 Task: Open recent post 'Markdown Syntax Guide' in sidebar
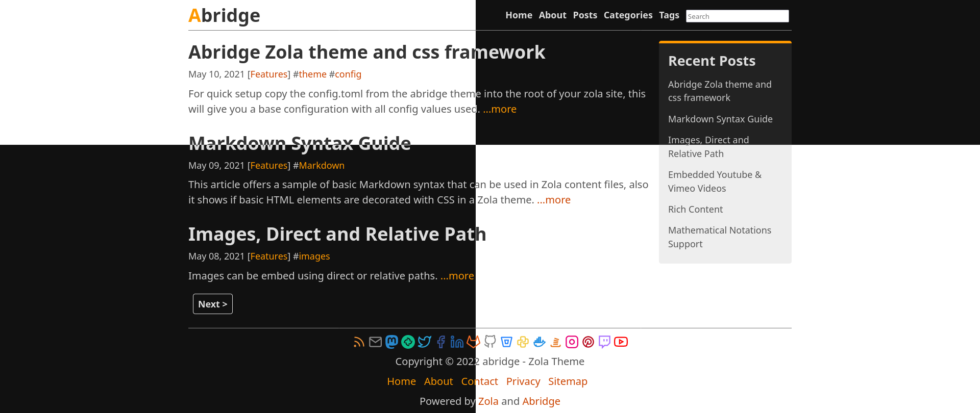720,119
